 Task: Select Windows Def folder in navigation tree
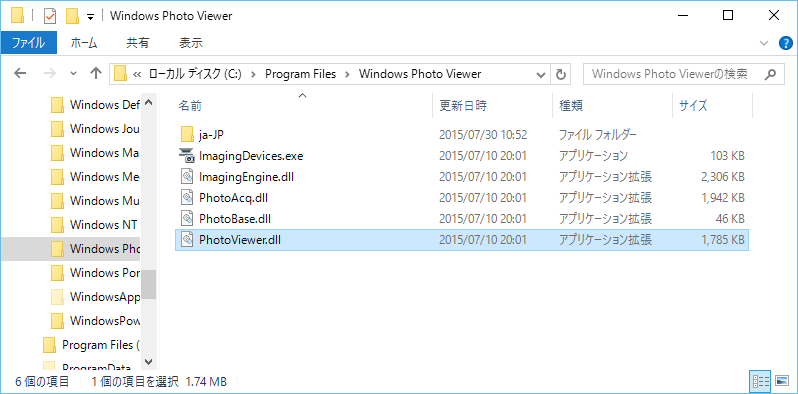(x=95, y=105)
